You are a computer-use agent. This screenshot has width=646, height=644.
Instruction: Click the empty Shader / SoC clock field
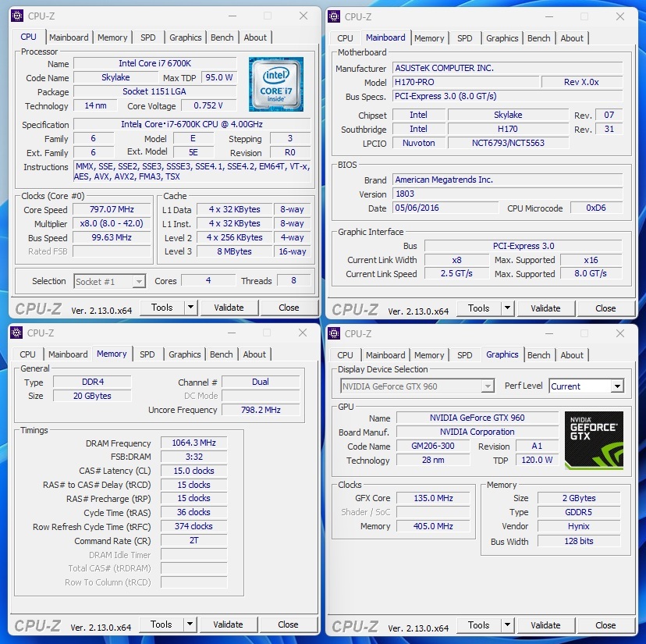tap(433, 511)
